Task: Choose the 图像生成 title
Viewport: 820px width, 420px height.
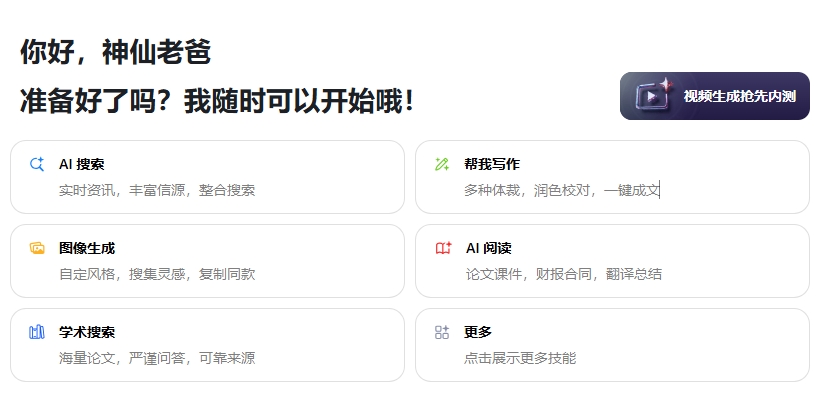Action: click(x=87, y=248)
